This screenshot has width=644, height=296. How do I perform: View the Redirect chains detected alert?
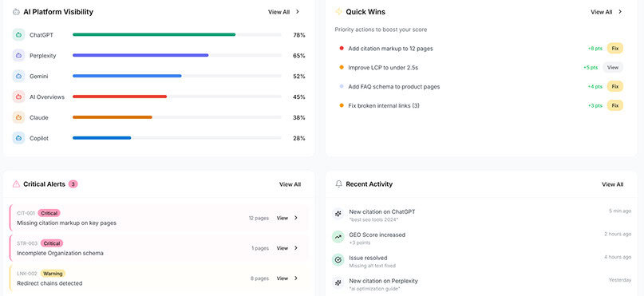282,278
